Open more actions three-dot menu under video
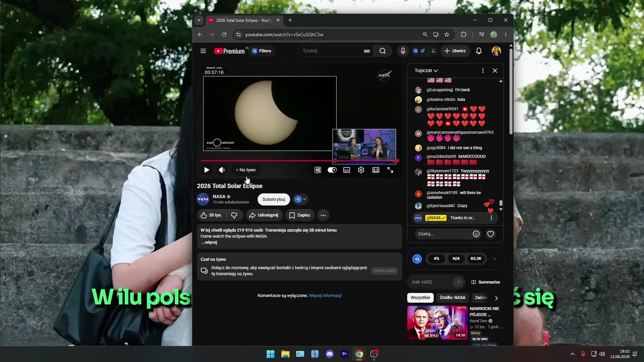Screen dimensions: 644x362 point(323,215)
